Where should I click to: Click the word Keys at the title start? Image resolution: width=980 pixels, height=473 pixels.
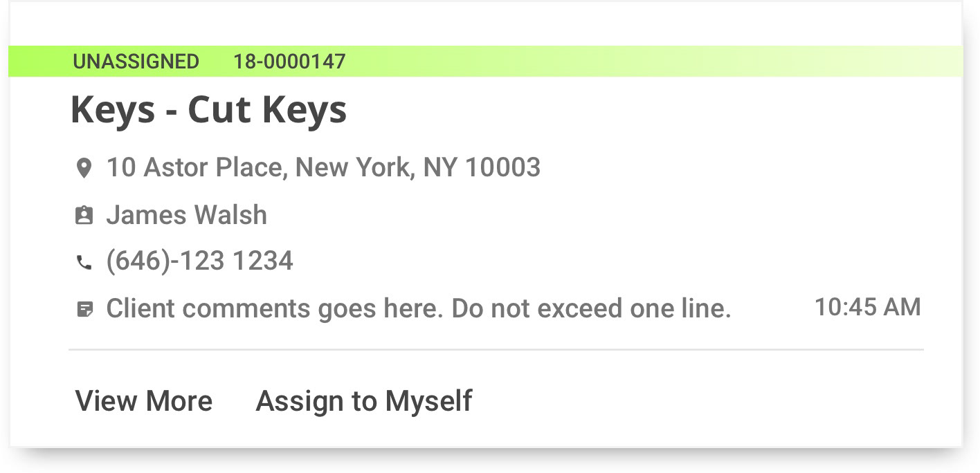click(113, 109)
